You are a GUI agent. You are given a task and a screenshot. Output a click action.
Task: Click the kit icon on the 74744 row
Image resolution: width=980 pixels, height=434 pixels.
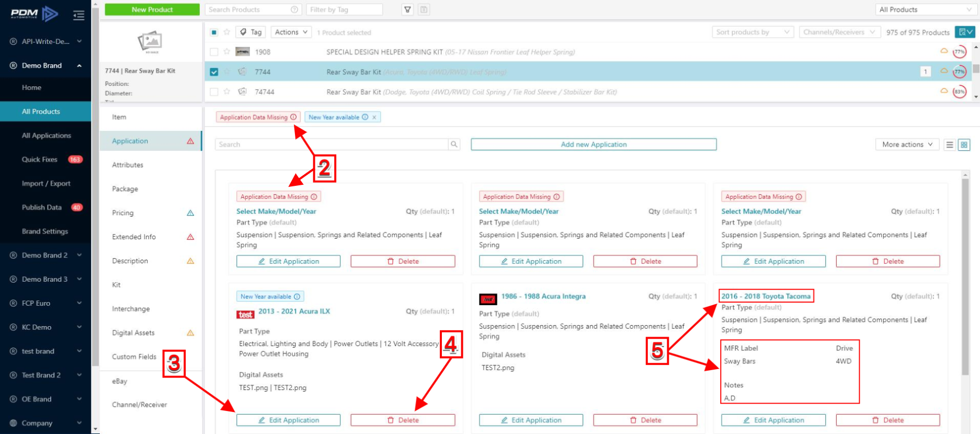[x=242, y=92]
